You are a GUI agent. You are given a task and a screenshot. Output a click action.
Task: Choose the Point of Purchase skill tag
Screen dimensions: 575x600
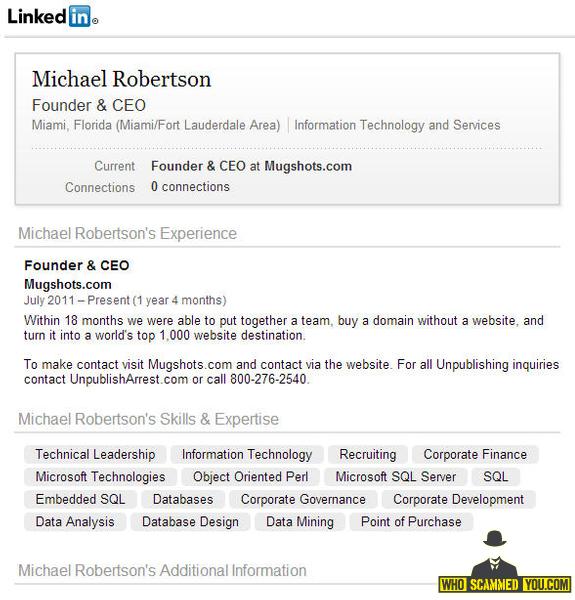coord(411,522)
